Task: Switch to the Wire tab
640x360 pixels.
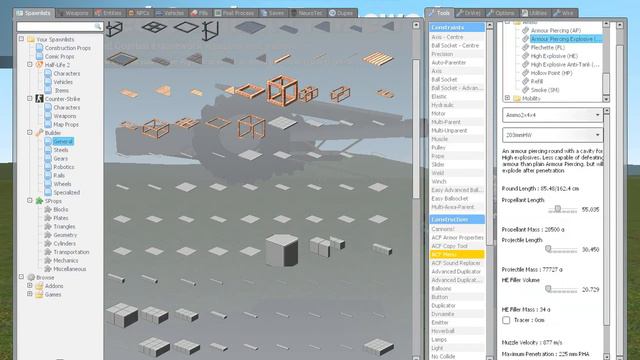Action: pos(564,13)
